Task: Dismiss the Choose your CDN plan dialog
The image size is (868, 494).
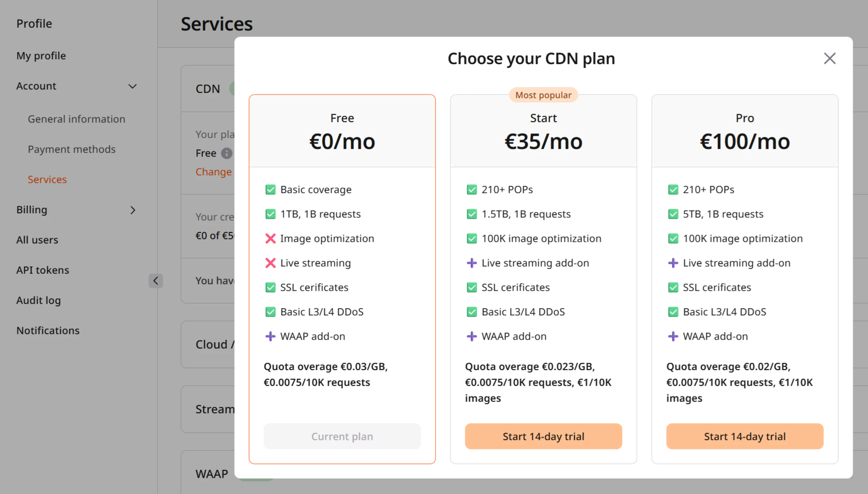Action: click(830, 59)
